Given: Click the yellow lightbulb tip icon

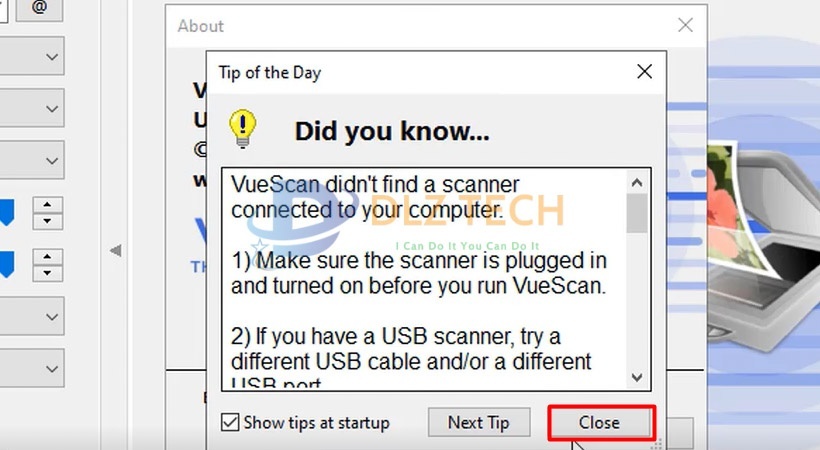Looking at the screenshot, I should [x=243, y=128].
